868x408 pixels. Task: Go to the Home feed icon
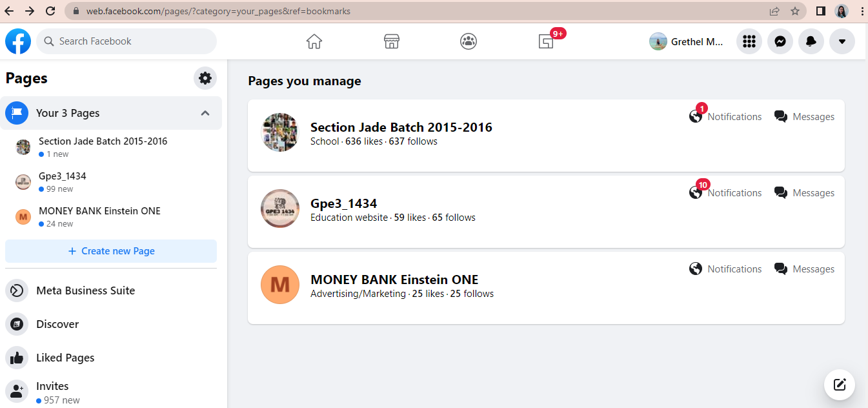pos(314,41)
